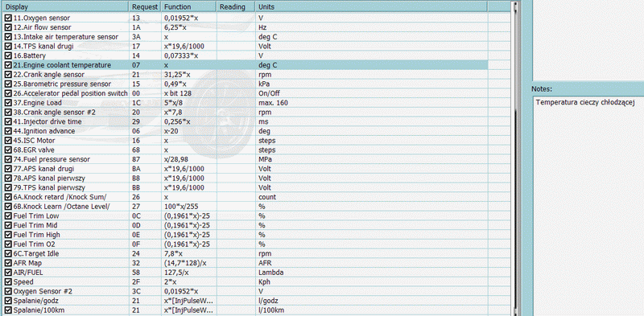Click the request code 2F cell

click(x=145, y=282)
